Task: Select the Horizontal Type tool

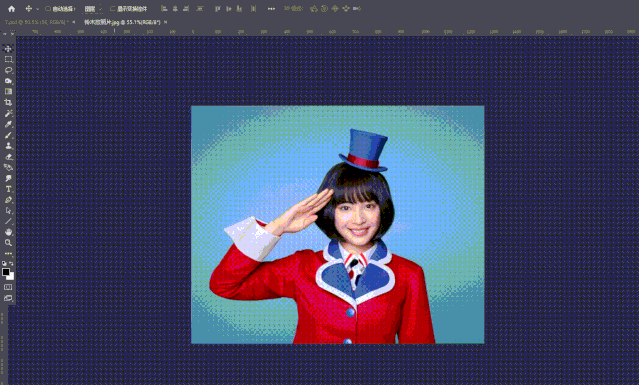Action: tap(8, 189)
